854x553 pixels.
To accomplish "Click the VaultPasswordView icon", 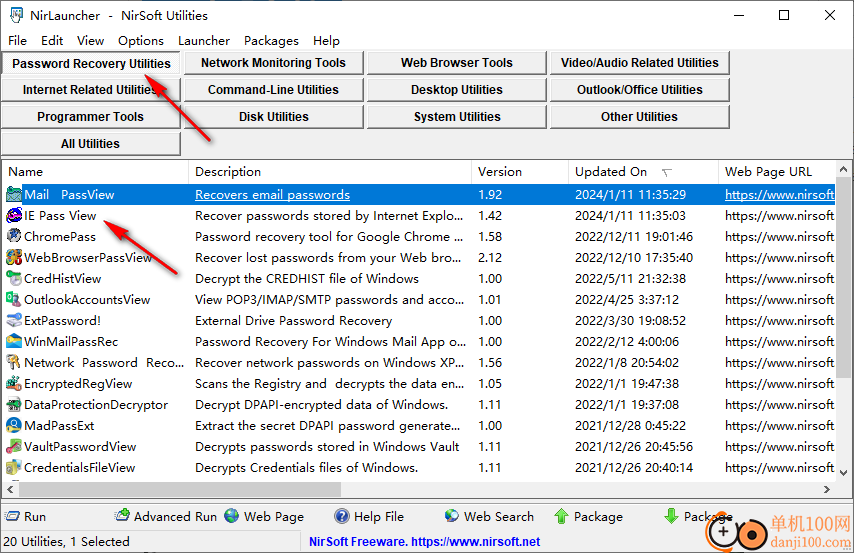I will coord(14,446).
